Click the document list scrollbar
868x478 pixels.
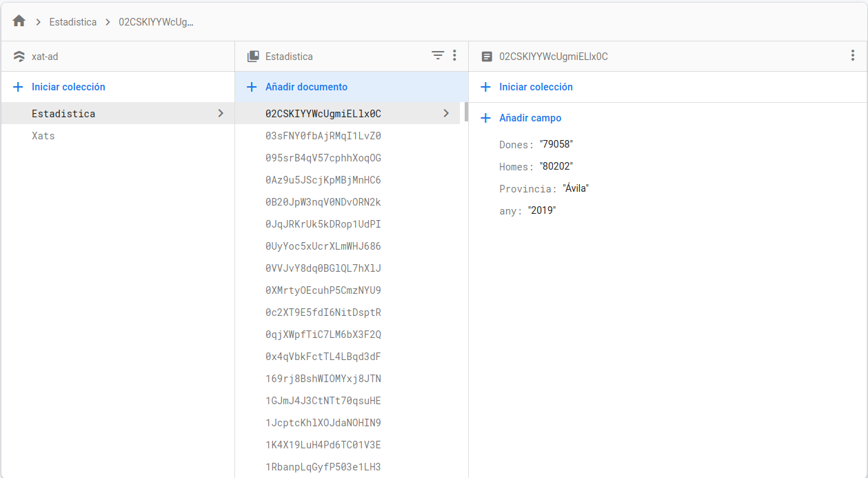coord(466,112)
